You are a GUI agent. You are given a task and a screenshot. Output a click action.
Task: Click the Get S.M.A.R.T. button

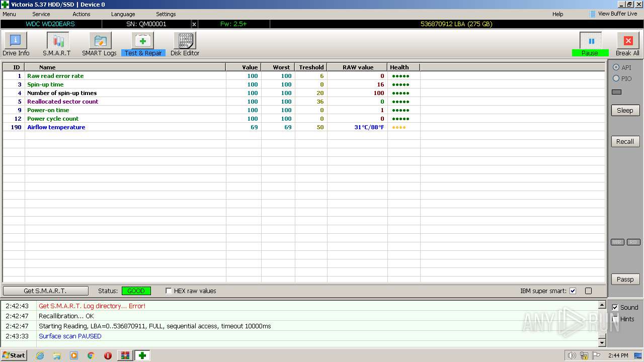pyautogui.click(x=45, y=291)
